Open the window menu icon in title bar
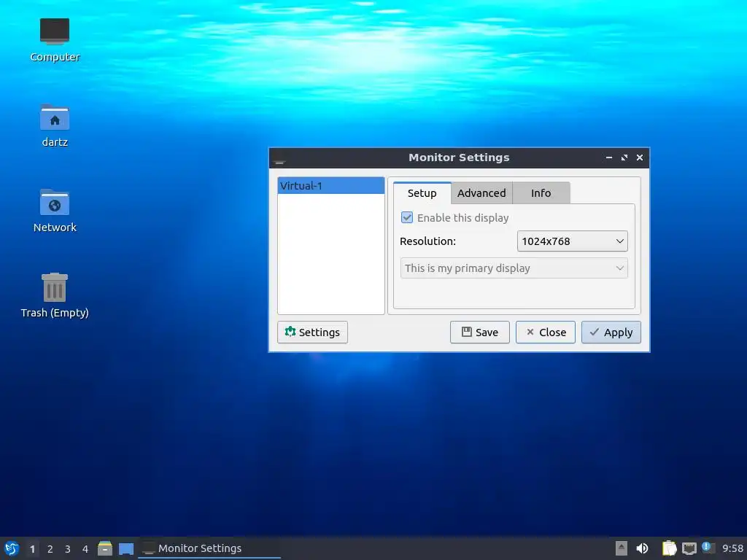This screenshot has width=747, height=560. coord(279,159)
